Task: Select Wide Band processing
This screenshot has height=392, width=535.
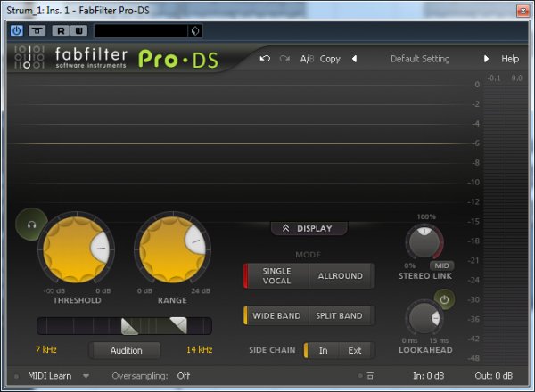Action: [x=276, y=315]
